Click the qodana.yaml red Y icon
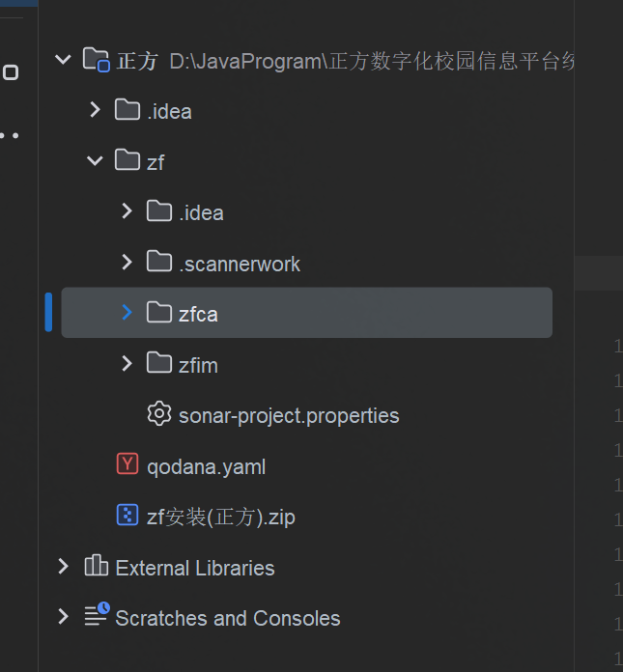623x672 pixels. (127, 465)
